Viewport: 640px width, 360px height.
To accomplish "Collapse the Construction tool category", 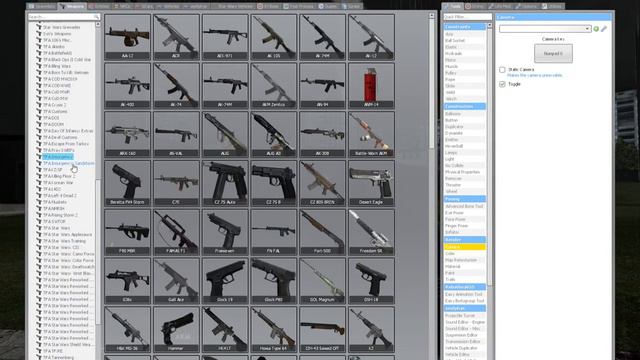I will (x=464, y=107).
